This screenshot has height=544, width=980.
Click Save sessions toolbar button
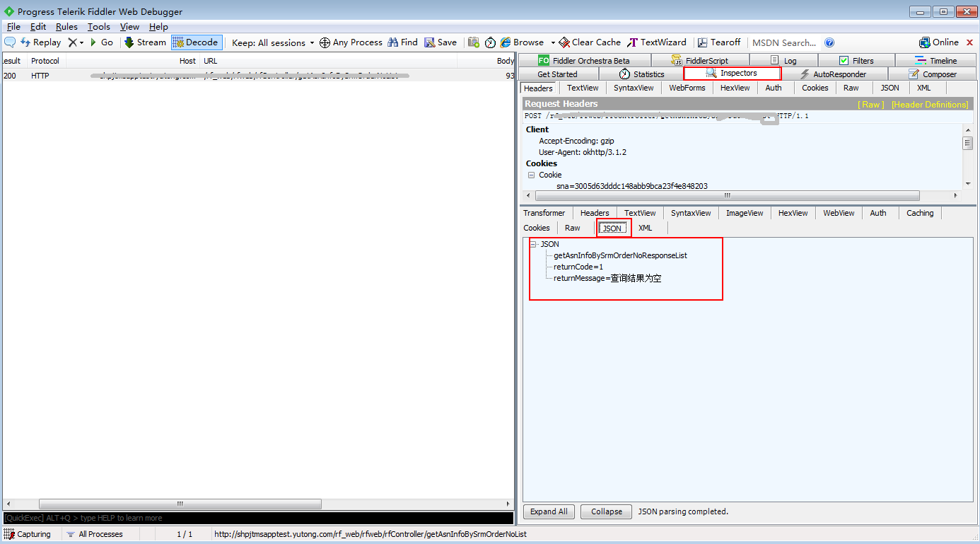(x=441, y=42)
